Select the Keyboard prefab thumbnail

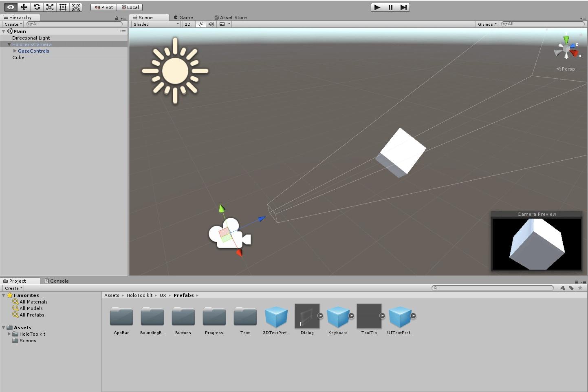(338, 317)
